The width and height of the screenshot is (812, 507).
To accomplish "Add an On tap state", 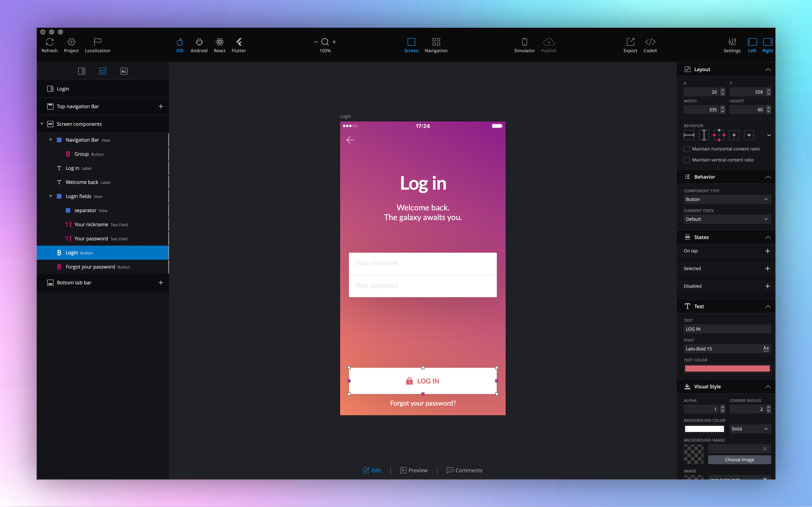I will (767, 251).
